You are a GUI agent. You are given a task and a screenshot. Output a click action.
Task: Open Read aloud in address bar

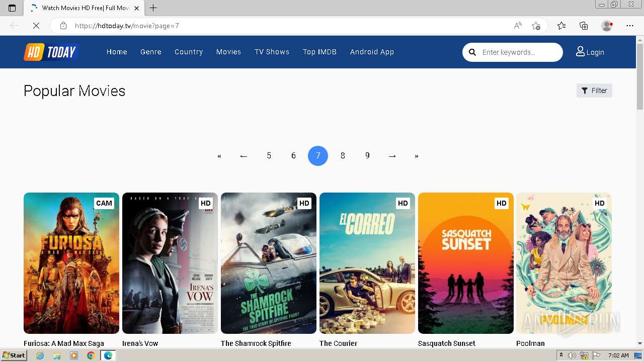coord(518,26)
